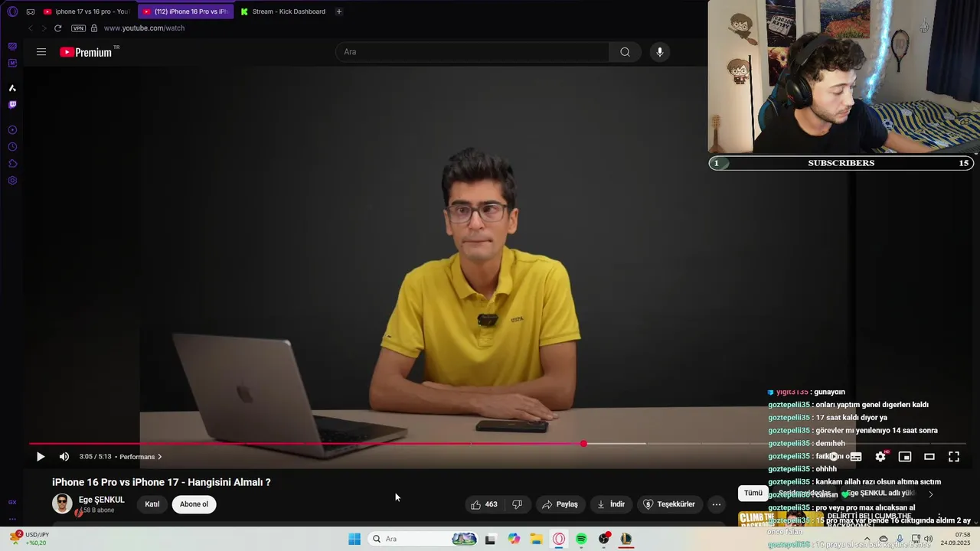Toggle video subtitles
The height and width of the screenshot is (551, 980).
pos(856,457)
